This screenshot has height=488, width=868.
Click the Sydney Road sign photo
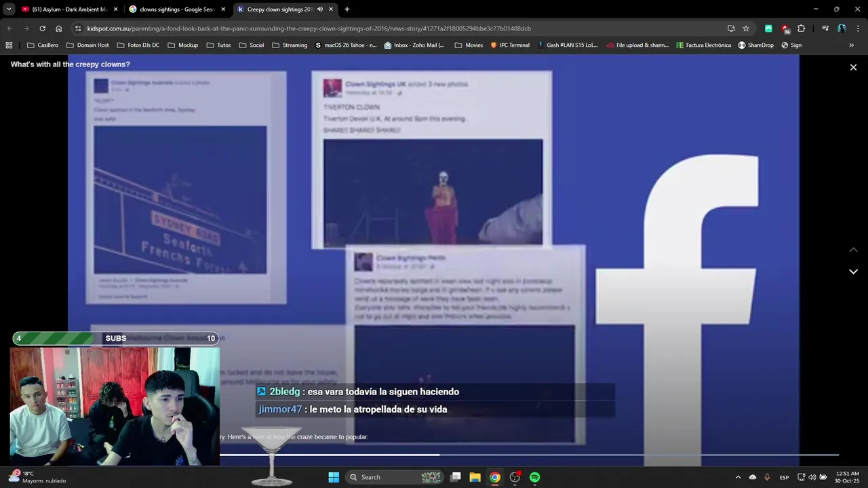tap(180, 199)
